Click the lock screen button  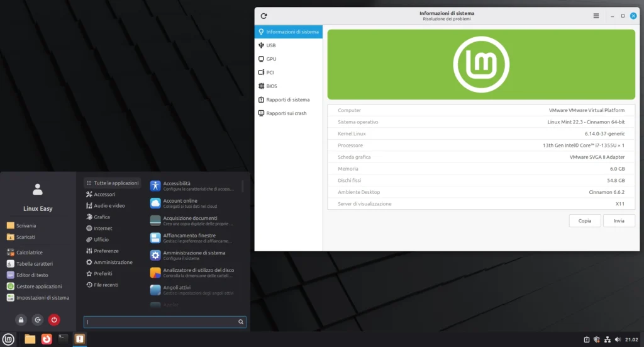21,320
